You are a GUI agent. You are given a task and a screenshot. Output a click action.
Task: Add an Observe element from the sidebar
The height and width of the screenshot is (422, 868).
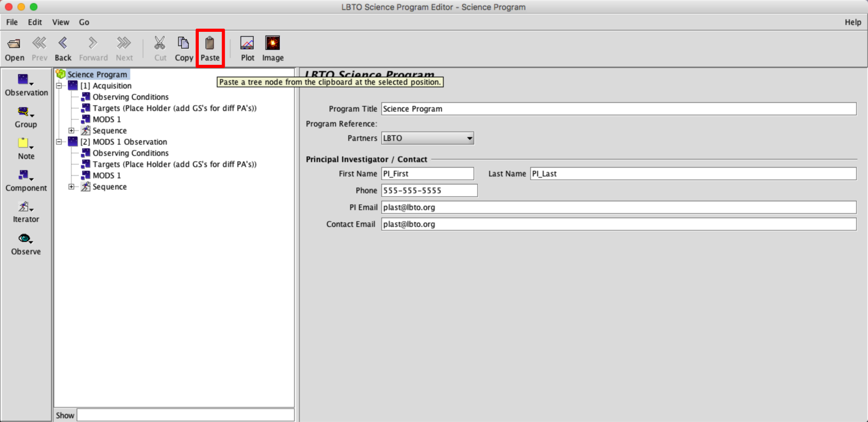[26, 244]
